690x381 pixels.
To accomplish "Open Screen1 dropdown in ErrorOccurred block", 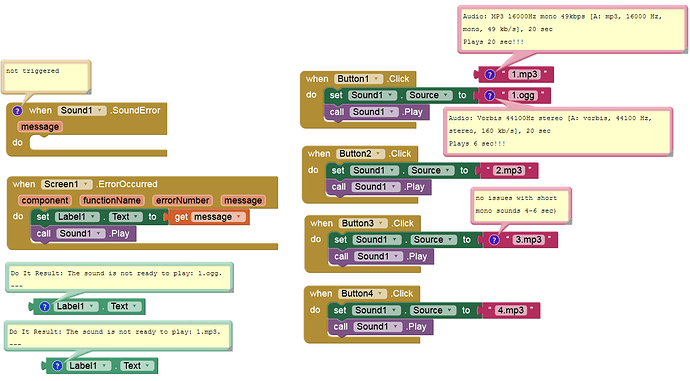I will point(66,184).
